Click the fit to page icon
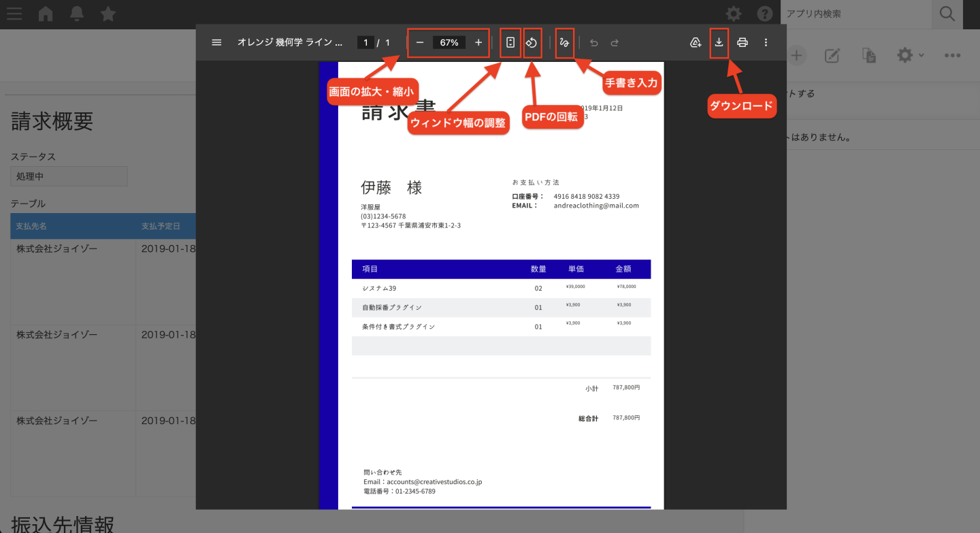 510,42
